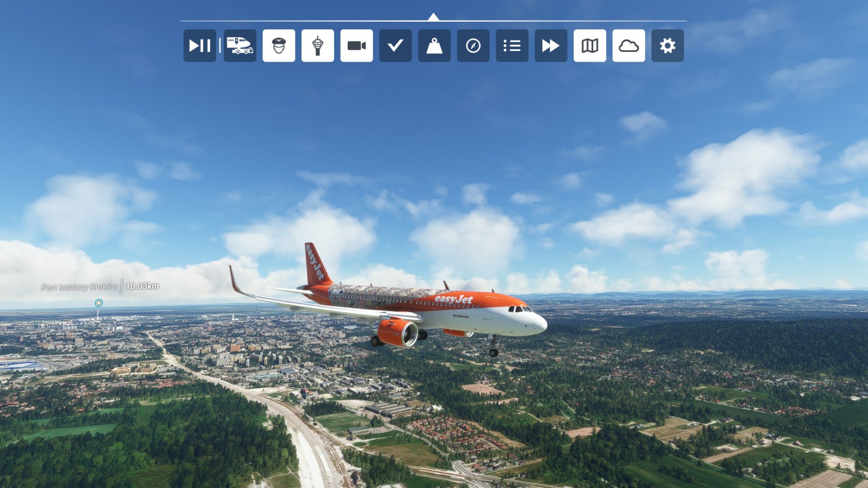Open the AI Control pilot icon
The image size is (868, 488).
click(x=279, y=46)
